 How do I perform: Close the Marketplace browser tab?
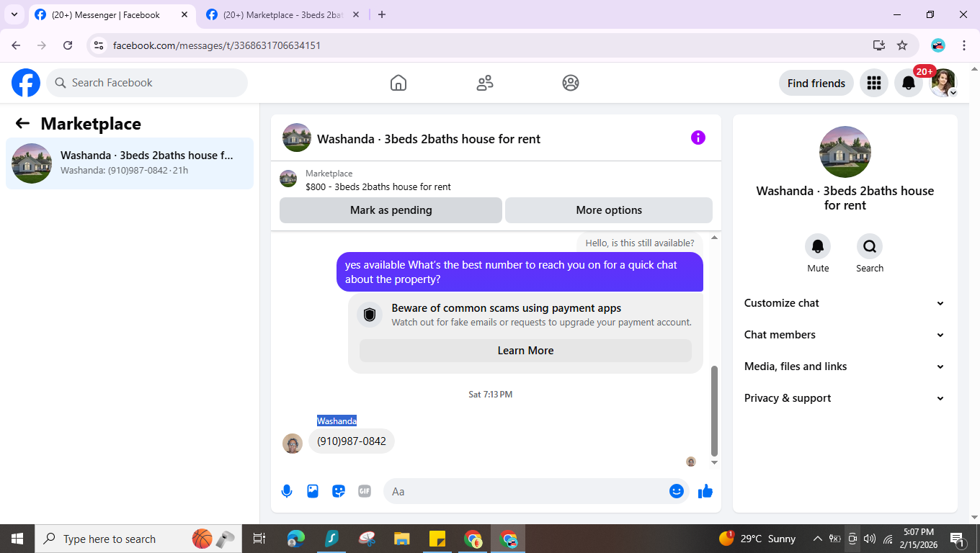355,14
